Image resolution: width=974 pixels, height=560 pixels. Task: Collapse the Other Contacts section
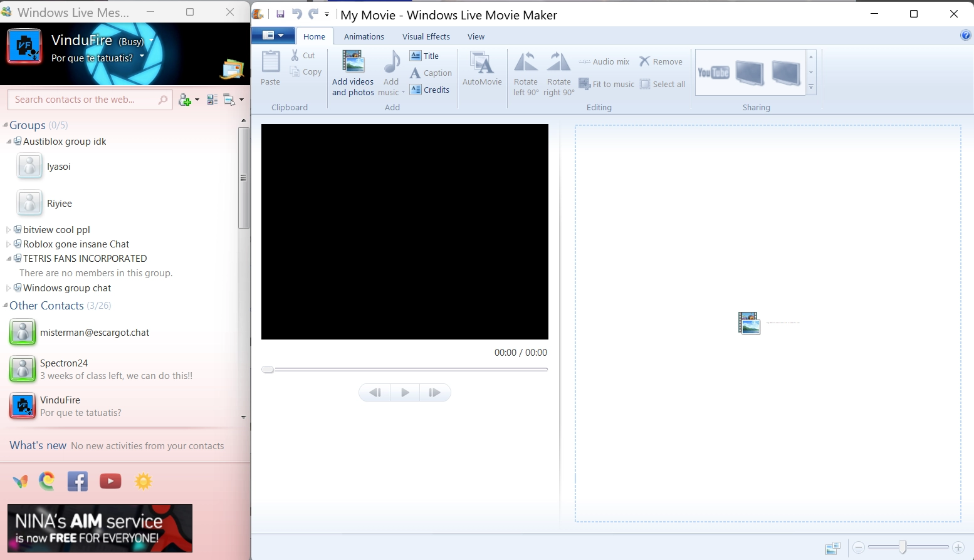tap(6, 306)
